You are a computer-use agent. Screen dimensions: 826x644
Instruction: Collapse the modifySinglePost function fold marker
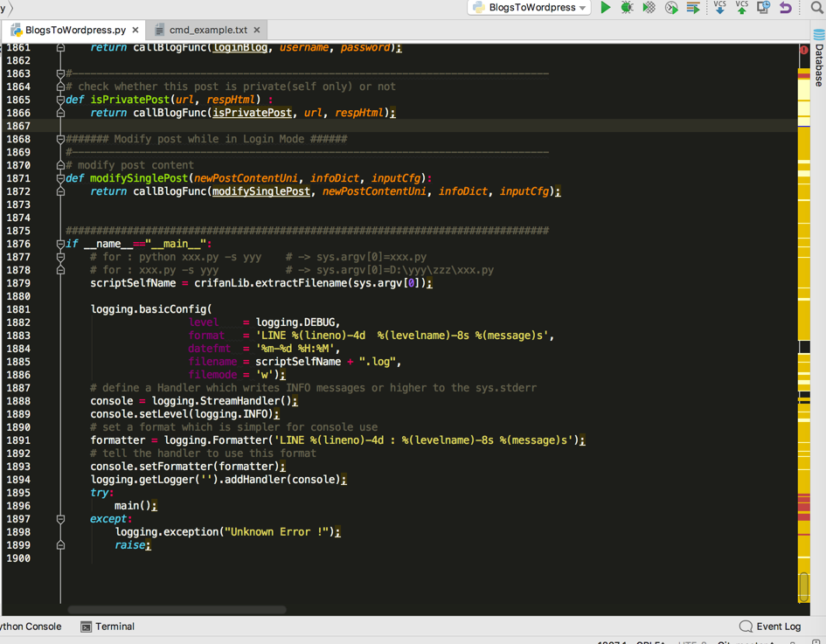click(60, 178)
